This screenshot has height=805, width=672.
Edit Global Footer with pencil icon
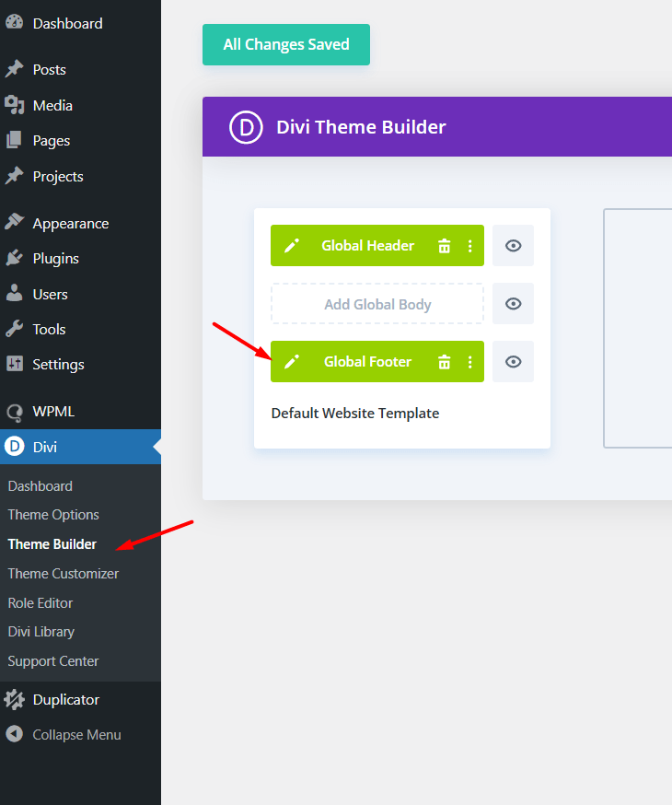coord(292,362)
